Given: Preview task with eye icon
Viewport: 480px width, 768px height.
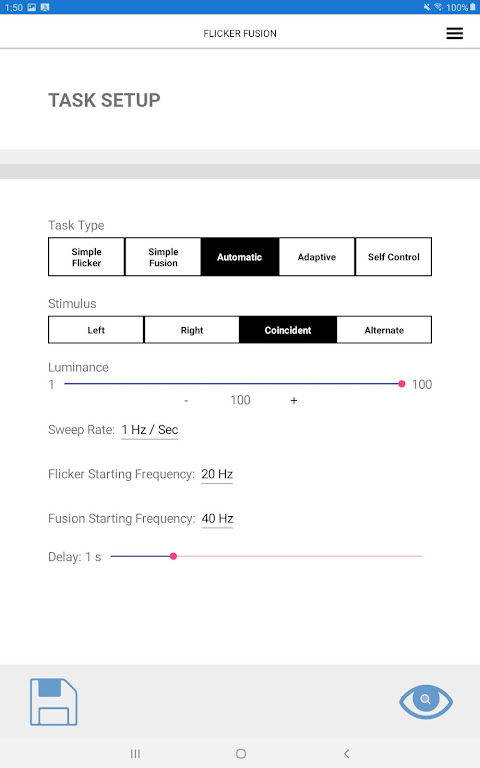Looking at the screenshot, I should (426, 701).
